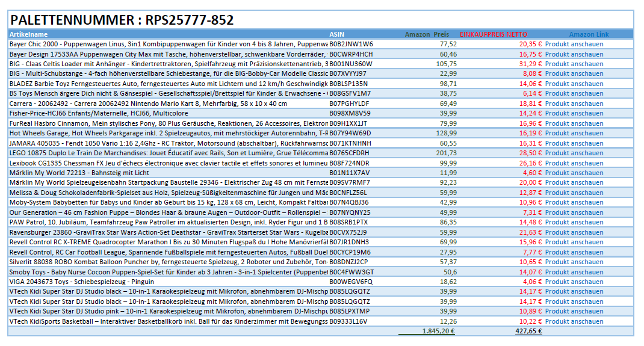Select the 'ASIN' column header
Image resolution: width=644 pixels, height=346 pixels.
pos(337,34)
